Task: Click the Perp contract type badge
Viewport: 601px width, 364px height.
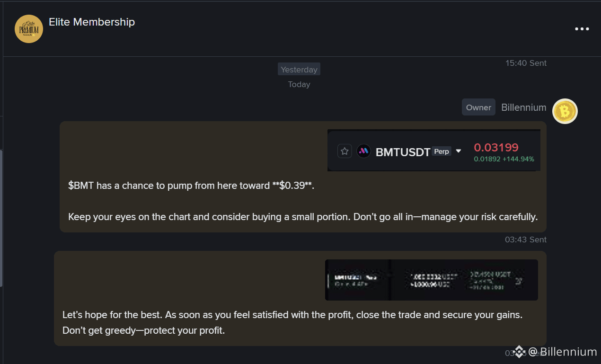Action: pos(442,151)
